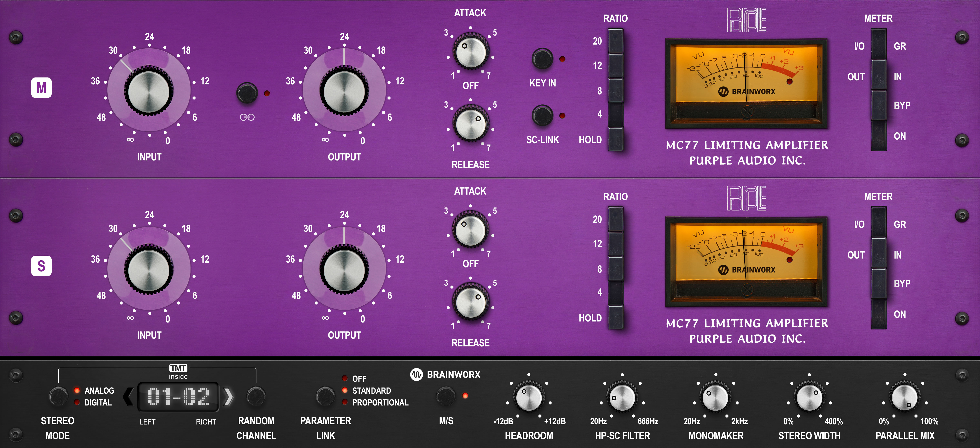This screenshot has height=448, width=980.
Task: Go to next TMT channel with right arrow
Action: click(x=228, y=396)
